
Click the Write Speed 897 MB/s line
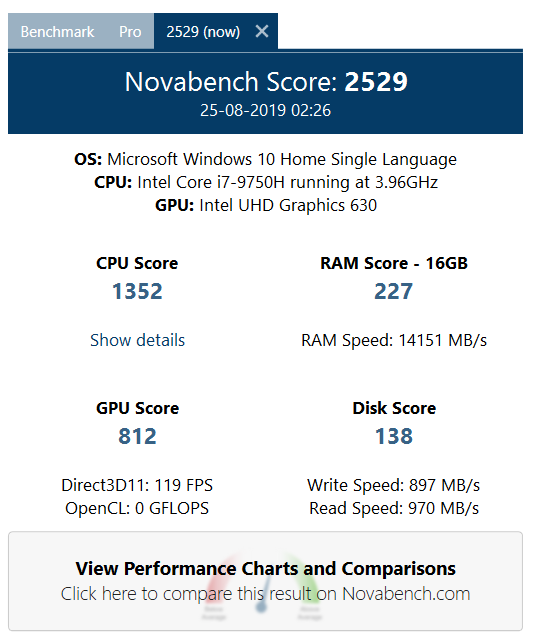coord(393,485)
